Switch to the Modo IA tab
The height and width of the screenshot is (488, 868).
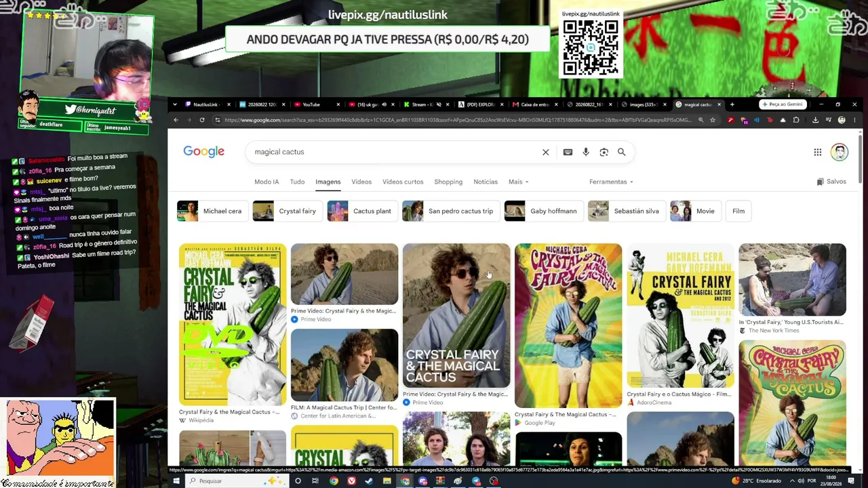click(267, 182)
